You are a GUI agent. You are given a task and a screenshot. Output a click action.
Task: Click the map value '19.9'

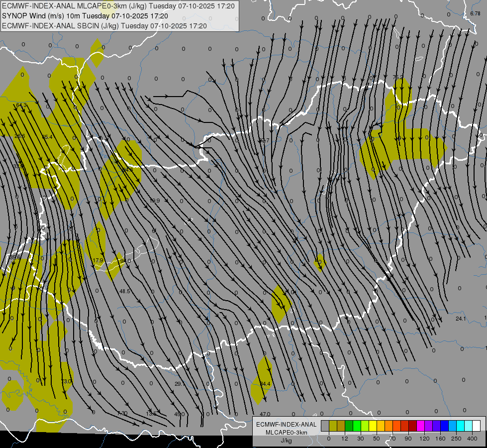(155, 201)
